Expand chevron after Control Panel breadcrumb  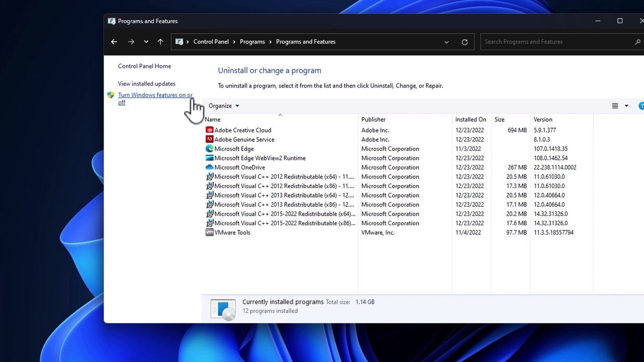point(234,42)
